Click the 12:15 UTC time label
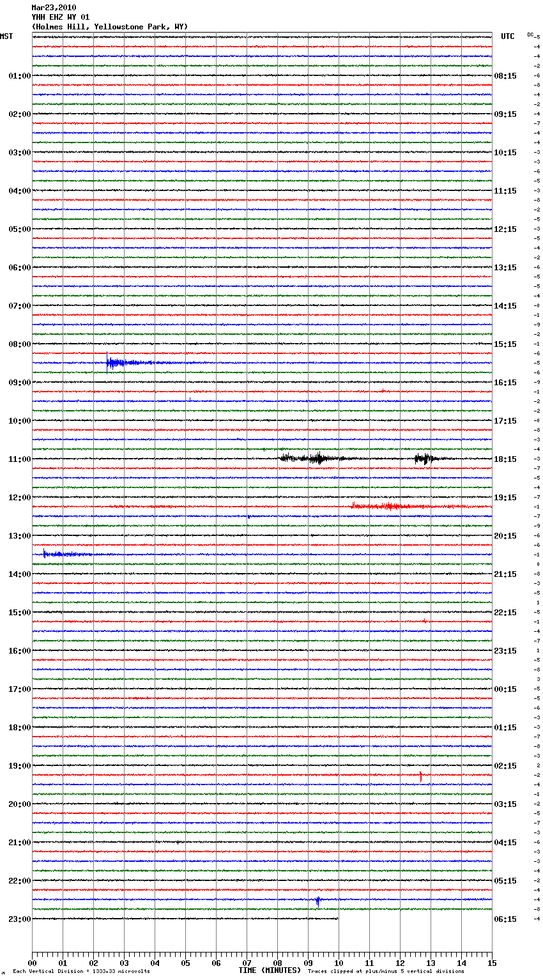 pos(505,229)
